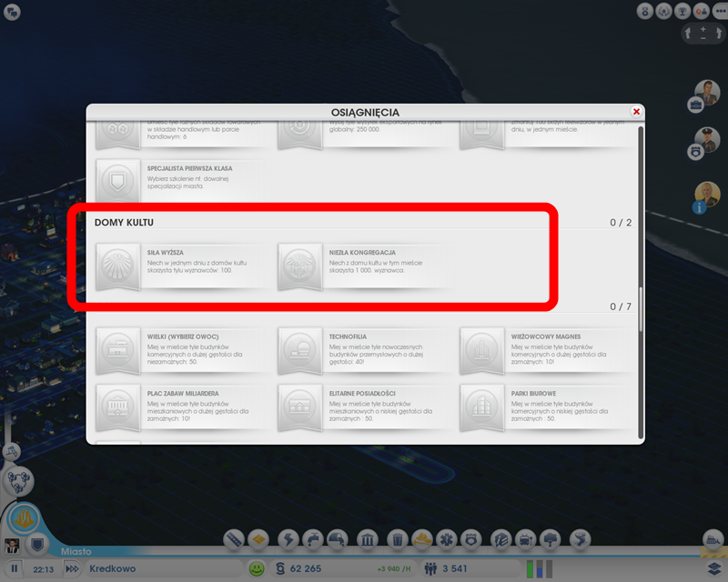Open the roads tool in bottom toolbar

(x=234, y=539)
